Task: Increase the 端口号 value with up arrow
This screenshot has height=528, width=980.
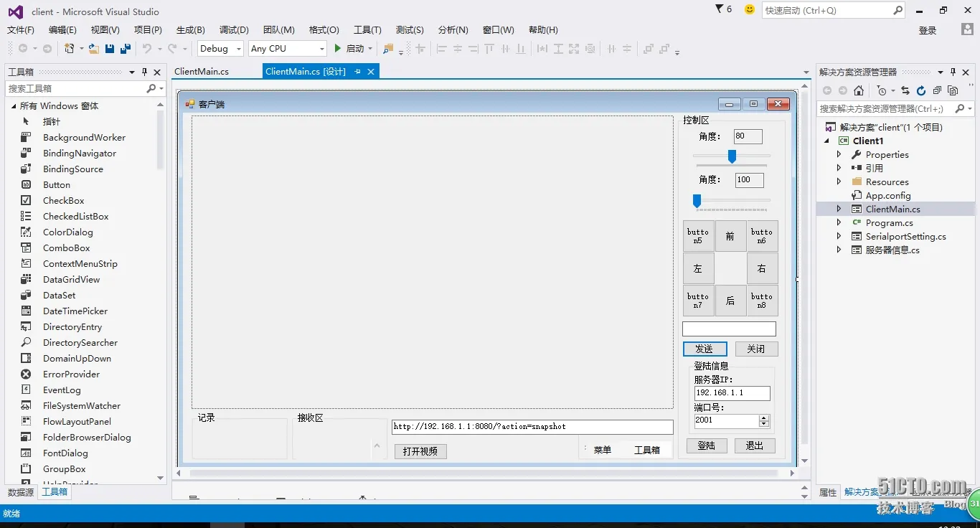Action: pyautogui.click(x=763, y=418)
